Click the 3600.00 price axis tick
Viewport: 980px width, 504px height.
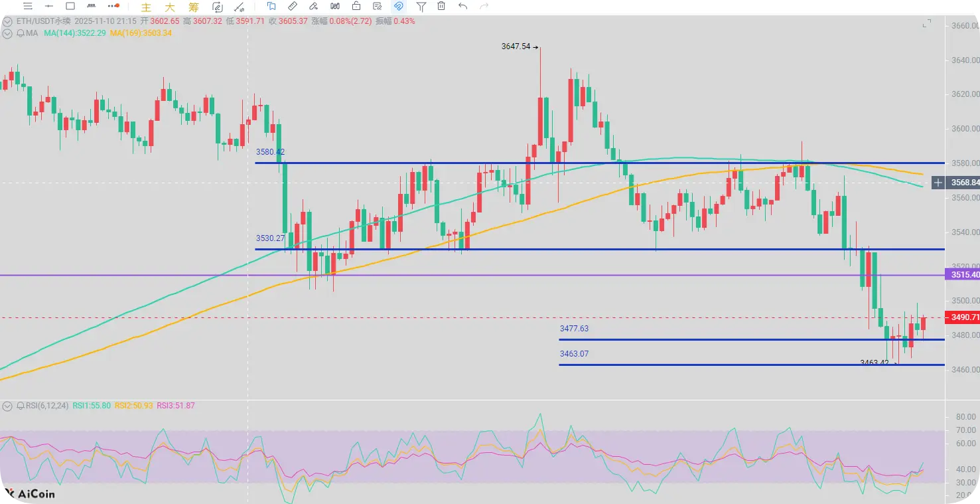tap(965, 128)
